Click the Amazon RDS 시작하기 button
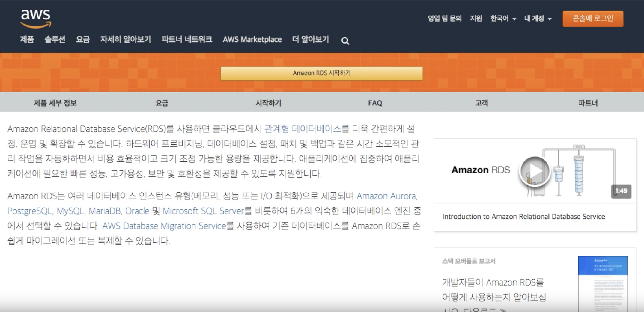Viewport: 644px width, 312px height. (322, 73)
